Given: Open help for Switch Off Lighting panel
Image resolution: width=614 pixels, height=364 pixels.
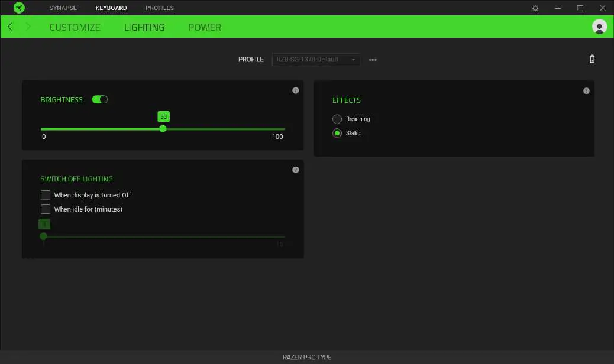Looking at the screenshot, I should 296,170.
